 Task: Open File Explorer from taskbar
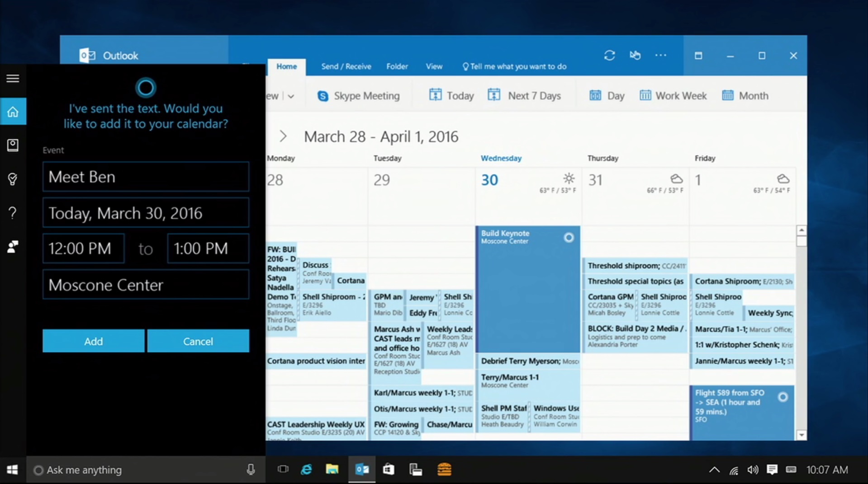[332, 470]
